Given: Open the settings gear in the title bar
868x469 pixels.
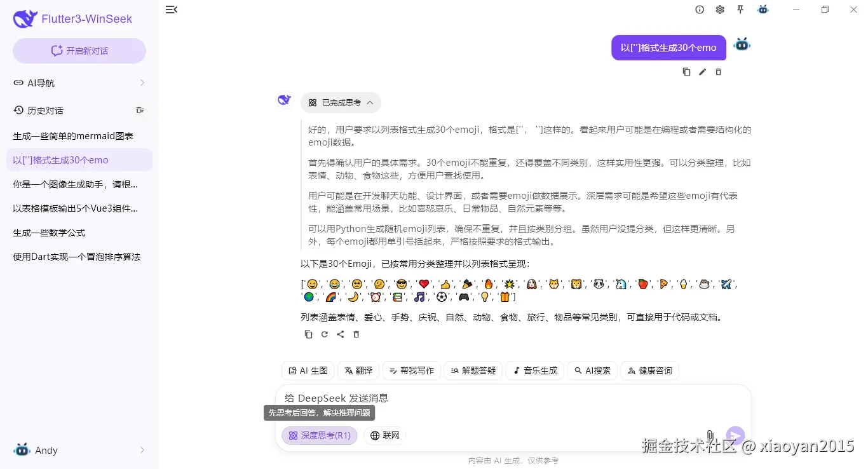Looking at the screenshot, I should (719, 10).
